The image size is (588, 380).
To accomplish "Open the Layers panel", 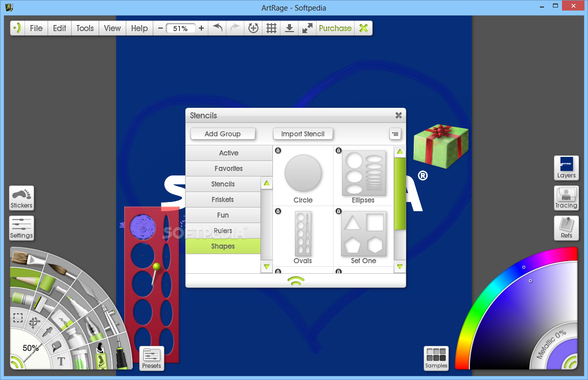I will coord(566,167).
